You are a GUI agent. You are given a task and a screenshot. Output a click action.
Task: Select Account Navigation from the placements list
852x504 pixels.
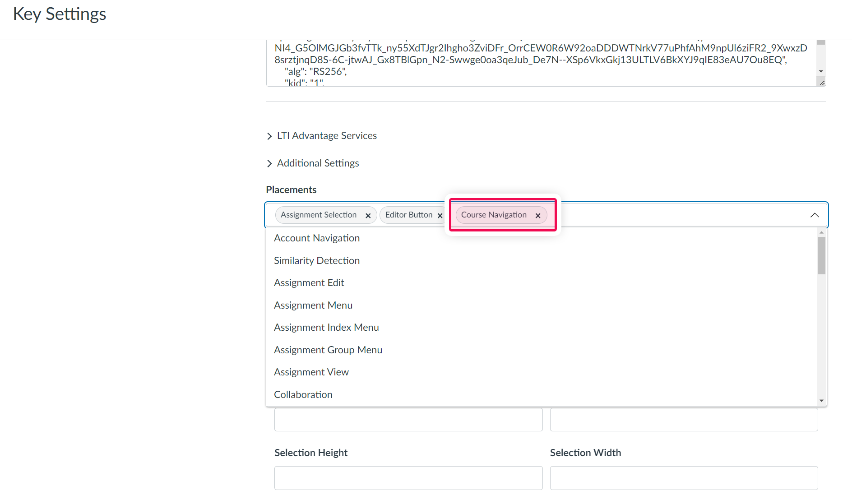(x=542, y=238)
